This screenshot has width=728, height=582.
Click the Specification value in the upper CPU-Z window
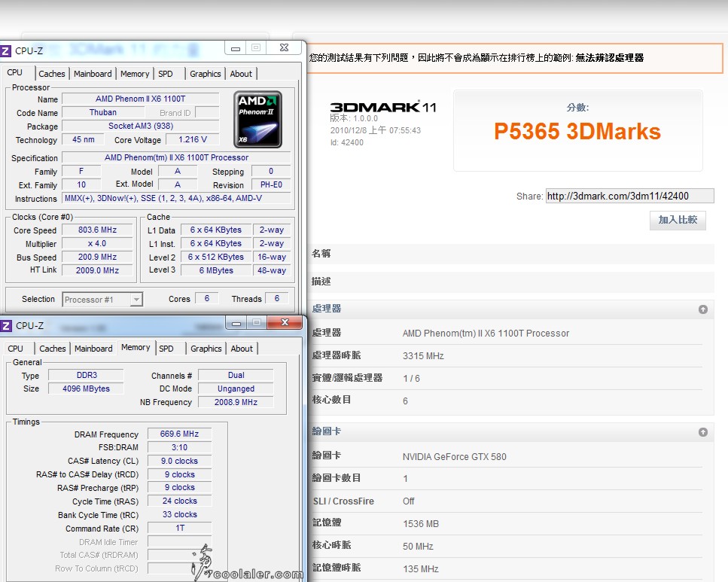176,157
